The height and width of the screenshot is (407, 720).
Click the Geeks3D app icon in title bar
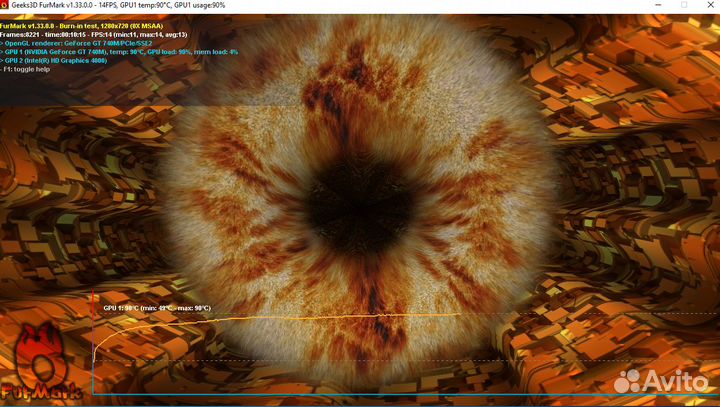point(7,5)
